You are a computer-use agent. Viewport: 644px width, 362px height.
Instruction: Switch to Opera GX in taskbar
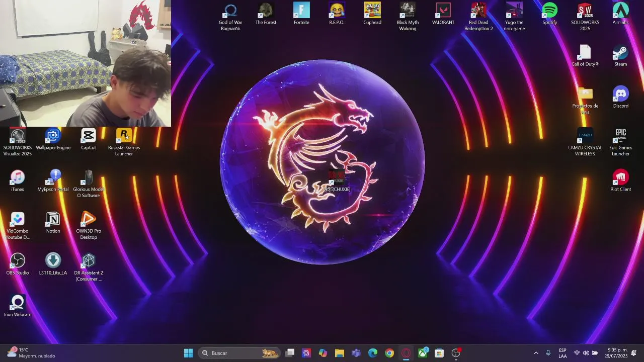click(406, 353)
